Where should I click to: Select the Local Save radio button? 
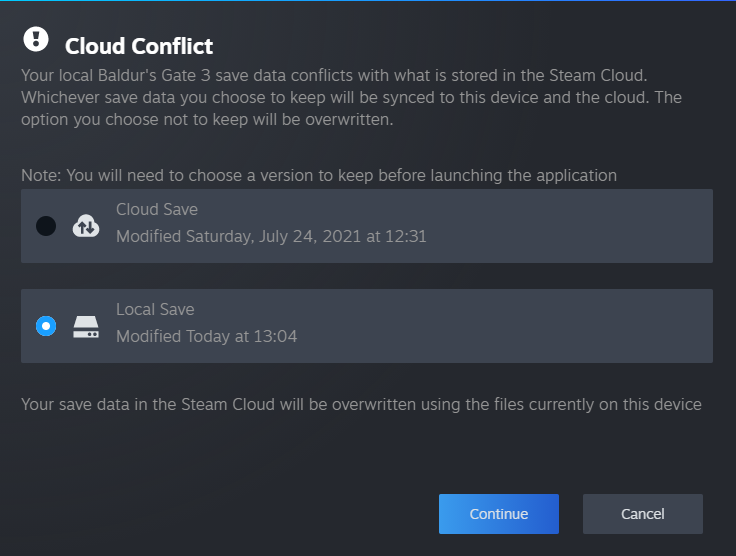coord(46,326)
